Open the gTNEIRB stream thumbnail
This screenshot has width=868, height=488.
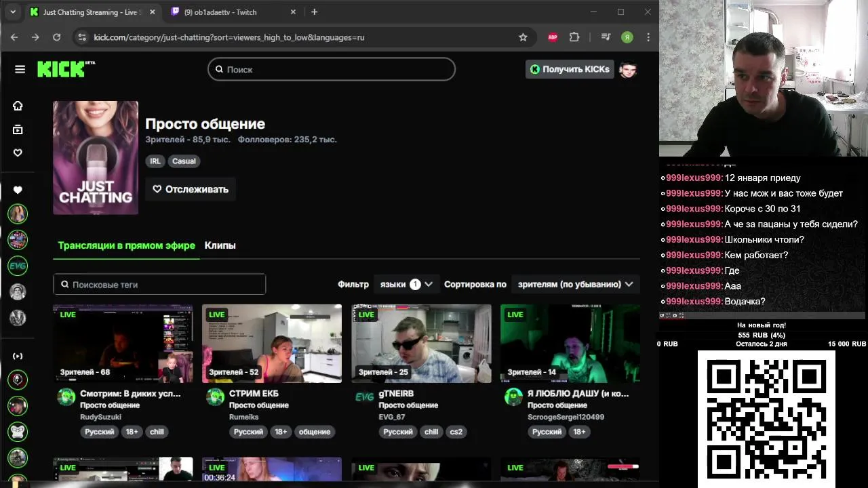click(x=421, y=344)
